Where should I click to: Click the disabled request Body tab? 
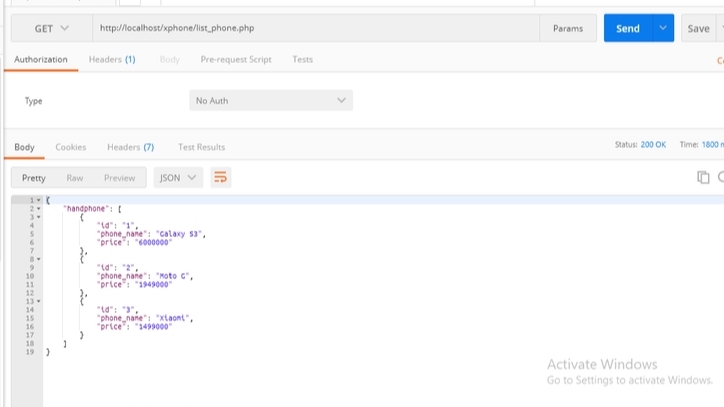pos(169,60)
